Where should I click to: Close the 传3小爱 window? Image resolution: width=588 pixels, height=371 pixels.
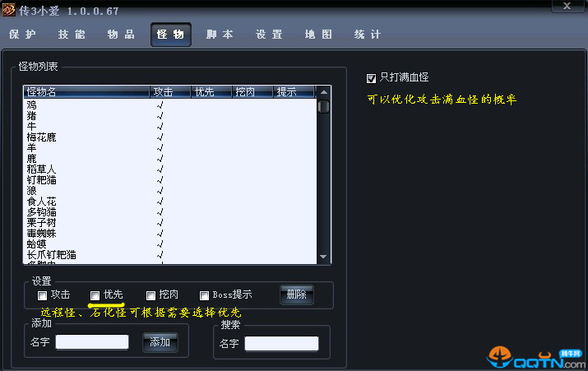tap(565, 7)
